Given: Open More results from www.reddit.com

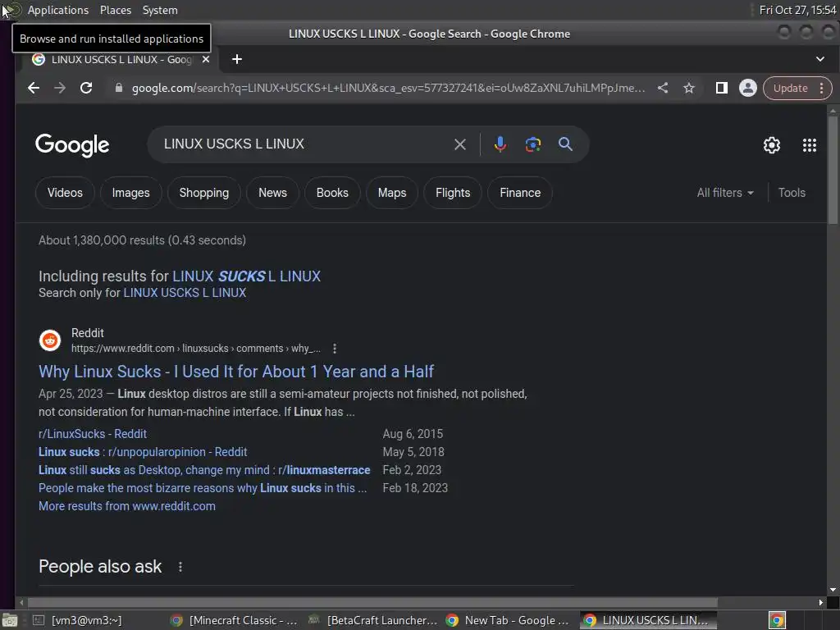Looking at the screenshot, I should tap(127, 506).
